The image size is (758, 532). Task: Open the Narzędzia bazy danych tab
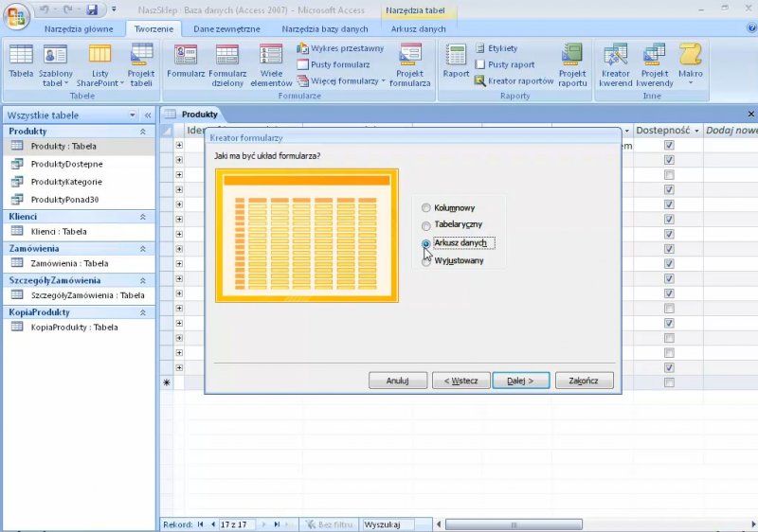325,29
